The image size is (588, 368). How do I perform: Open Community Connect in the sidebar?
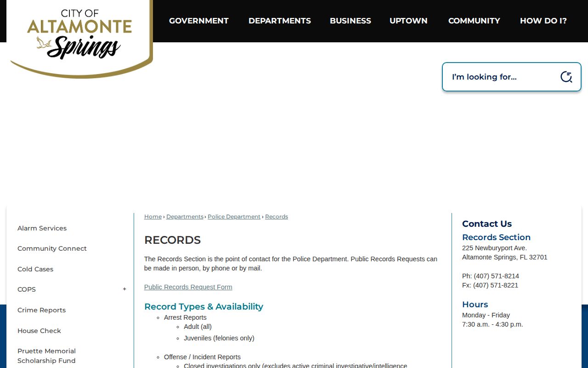[x=52, y=248]
